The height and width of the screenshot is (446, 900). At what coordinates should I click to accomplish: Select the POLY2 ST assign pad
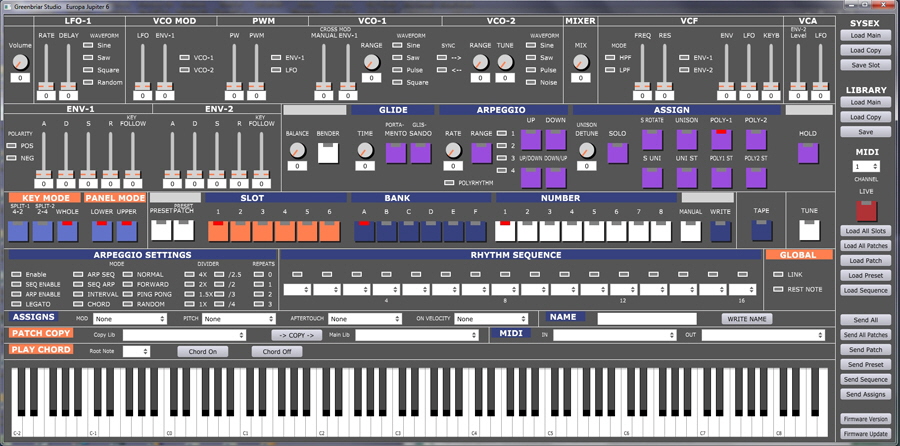coord(756,177)
